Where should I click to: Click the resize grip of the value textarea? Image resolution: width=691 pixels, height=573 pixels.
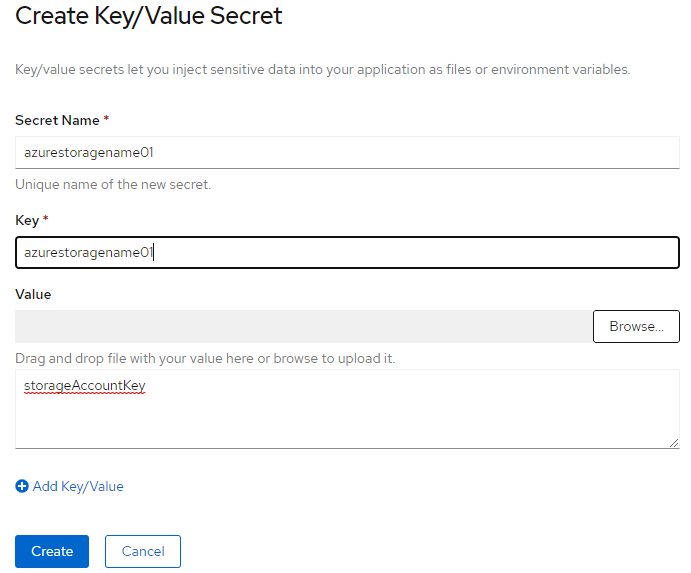coord(674,443)
